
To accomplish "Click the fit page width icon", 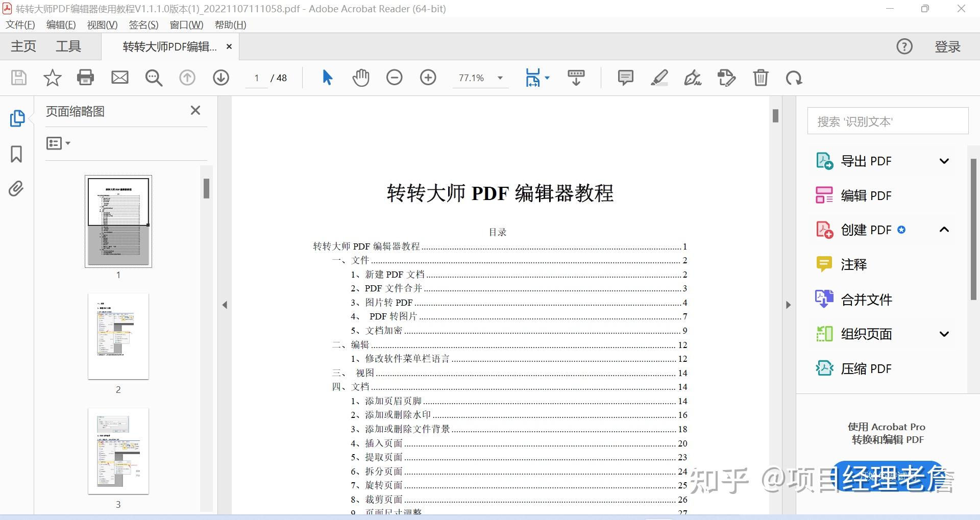I will [533, 78].
